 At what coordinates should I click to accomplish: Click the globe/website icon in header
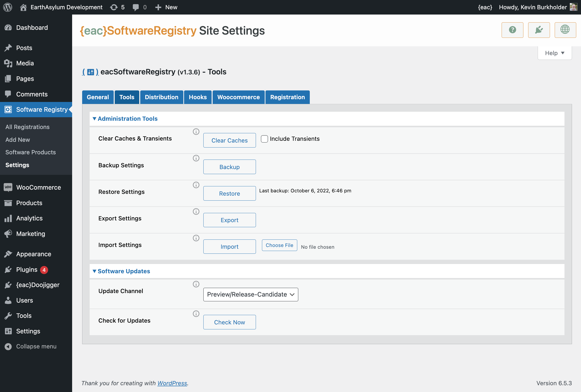point(565,30)
